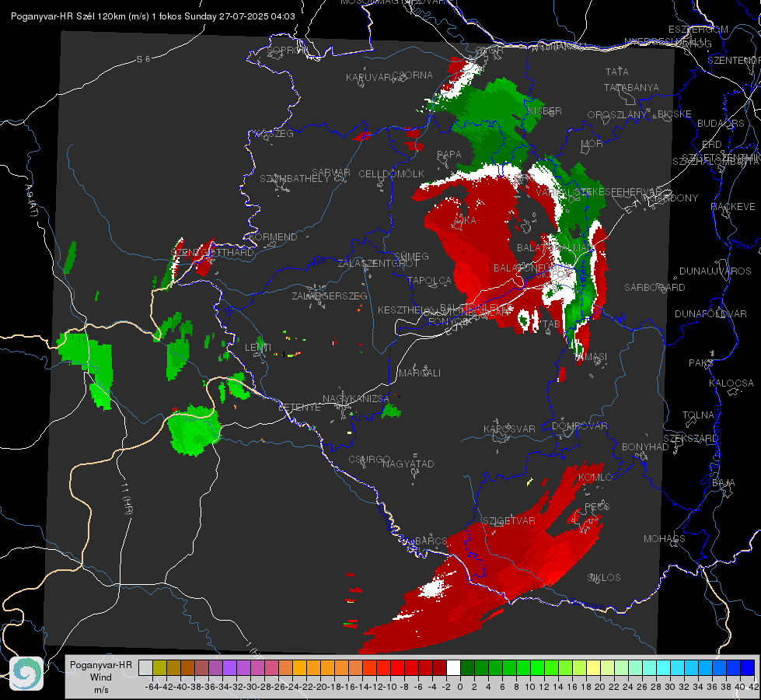761x700 pixels.
Task: Click the 'S 6' road label
Action: (143, 59)
